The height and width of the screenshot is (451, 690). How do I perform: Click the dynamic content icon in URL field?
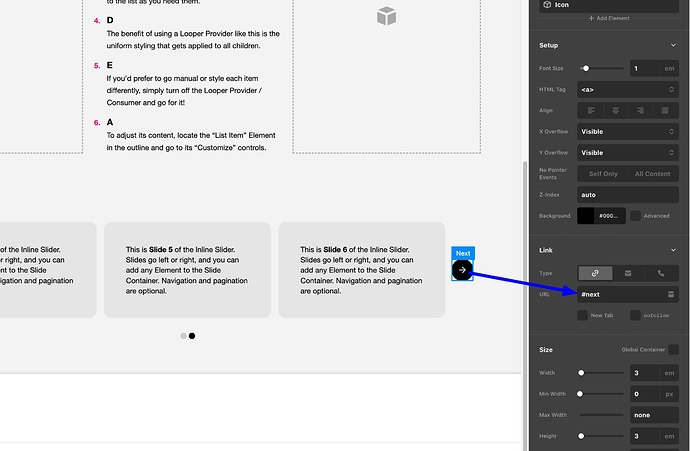tap(671, 294)
